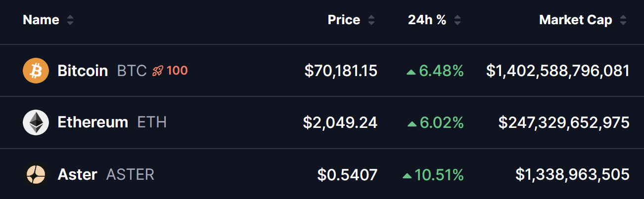The height and width of the screenshot is (199, 644).
Task: Open the Aster coin page link
Action: [77, 174]
